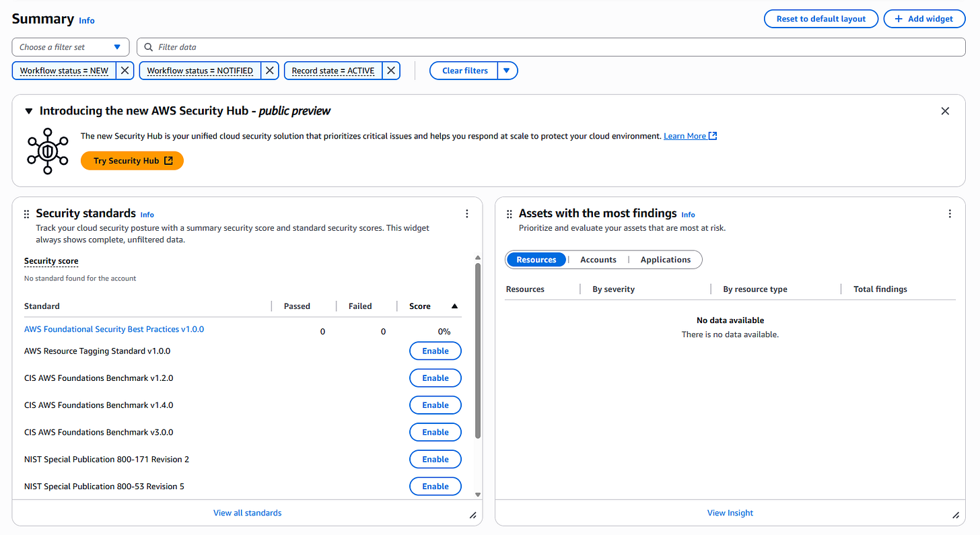Select the Resources tab
Image resolution: width=980 pixels, height=535 pixels.
pyautogui.click(x=536, y=260)
